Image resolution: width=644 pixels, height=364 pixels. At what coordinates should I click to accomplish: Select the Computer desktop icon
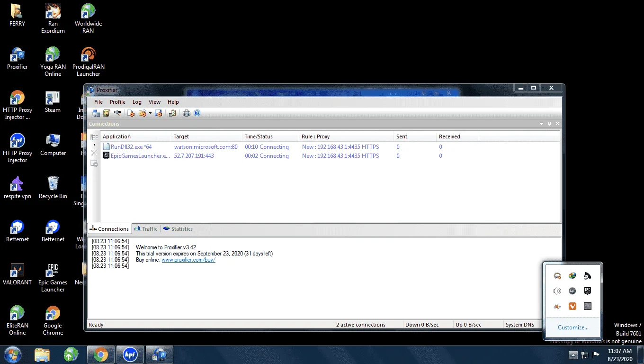click(x=53, y=145)
